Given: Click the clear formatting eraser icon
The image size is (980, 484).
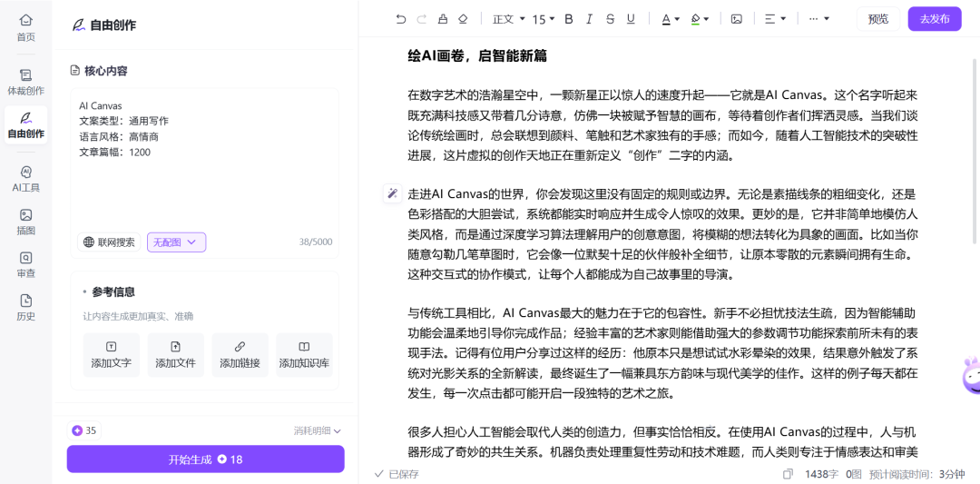Looking at the screenshot, I should [463, 19].
